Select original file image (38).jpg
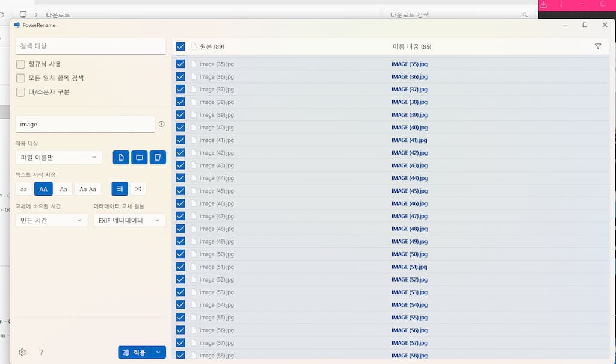The width and height of the screenshot is (616, 364). tap(217, 102)
